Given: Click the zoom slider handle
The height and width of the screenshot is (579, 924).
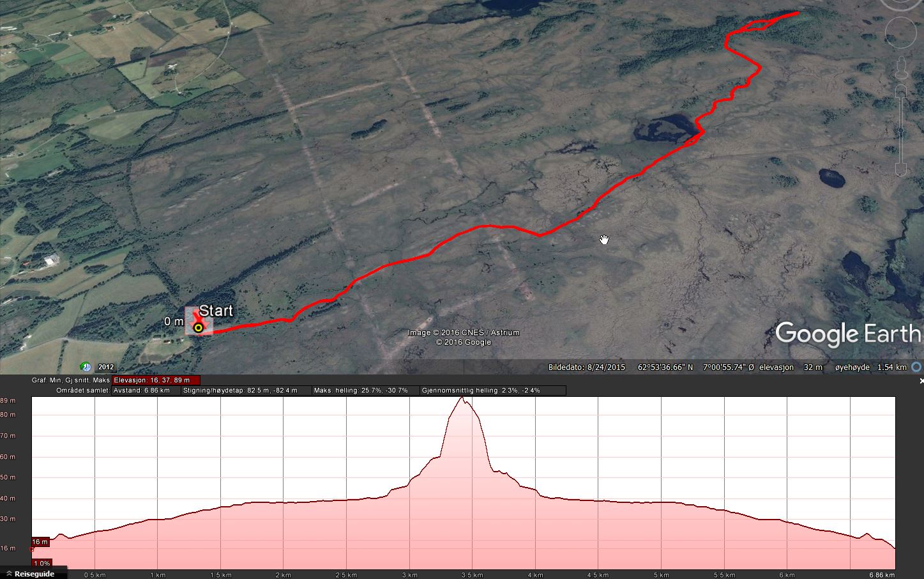Looking at the screenshot, I should (901, 131).
